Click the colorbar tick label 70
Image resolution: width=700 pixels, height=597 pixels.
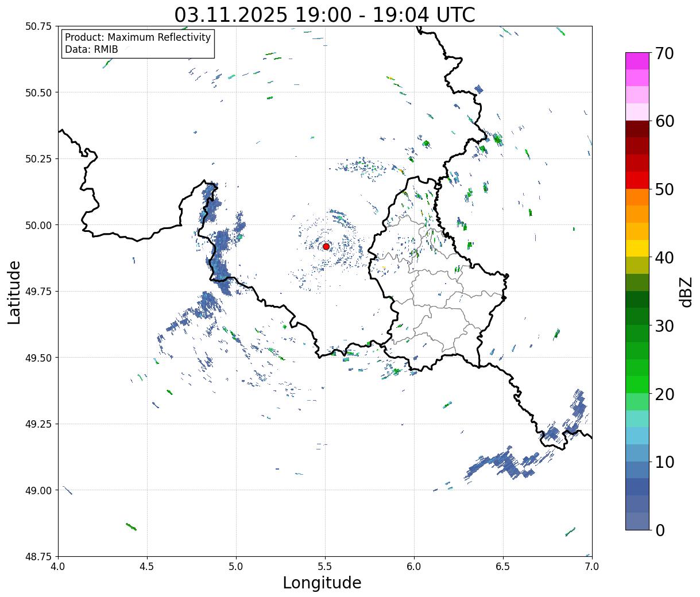tap(664, 53)
